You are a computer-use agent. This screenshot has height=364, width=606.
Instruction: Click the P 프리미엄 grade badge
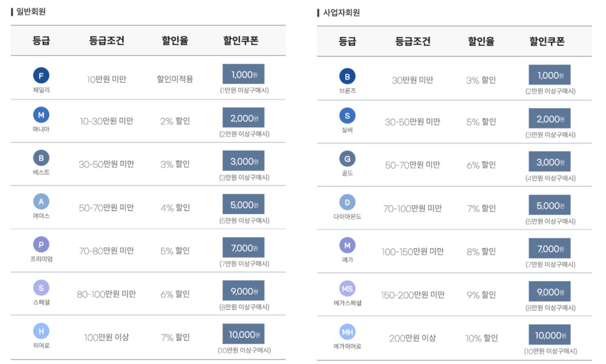[x=41, y=245]
